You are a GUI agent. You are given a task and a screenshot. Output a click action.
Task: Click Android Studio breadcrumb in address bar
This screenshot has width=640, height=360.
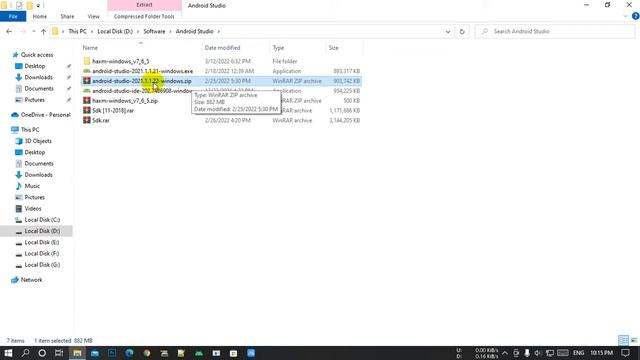(x=194, y=31)
